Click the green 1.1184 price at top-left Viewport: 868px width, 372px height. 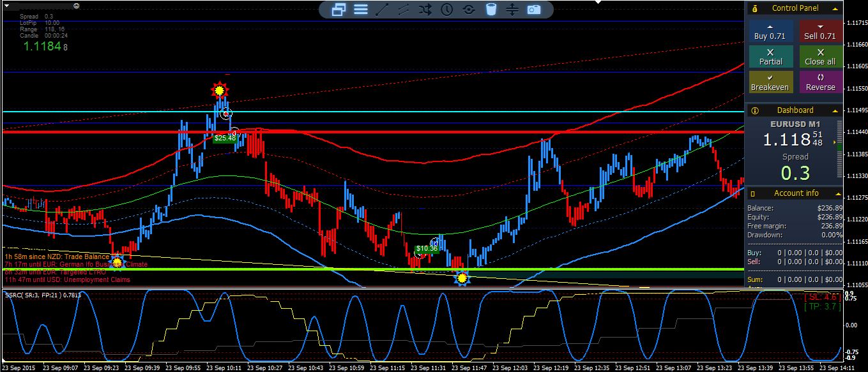point(42,46)
